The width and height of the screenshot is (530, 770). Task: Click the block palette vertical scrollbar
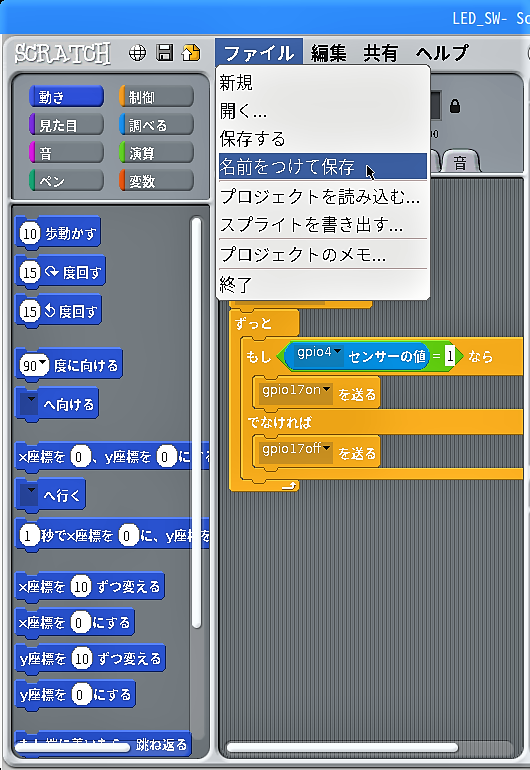click(196, 422)
